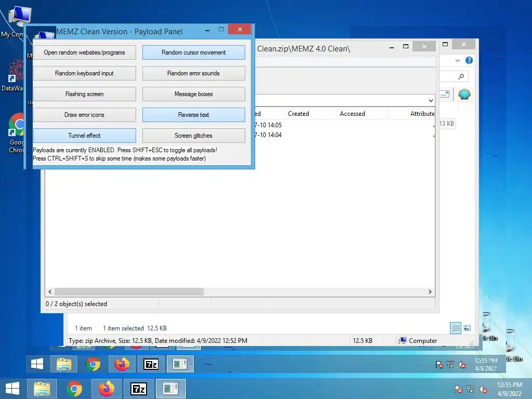Viewport: 532px width, 399px height.
Task: Click the '0 / 2 object(s) selected' status text
Action: tap(76, 304)
